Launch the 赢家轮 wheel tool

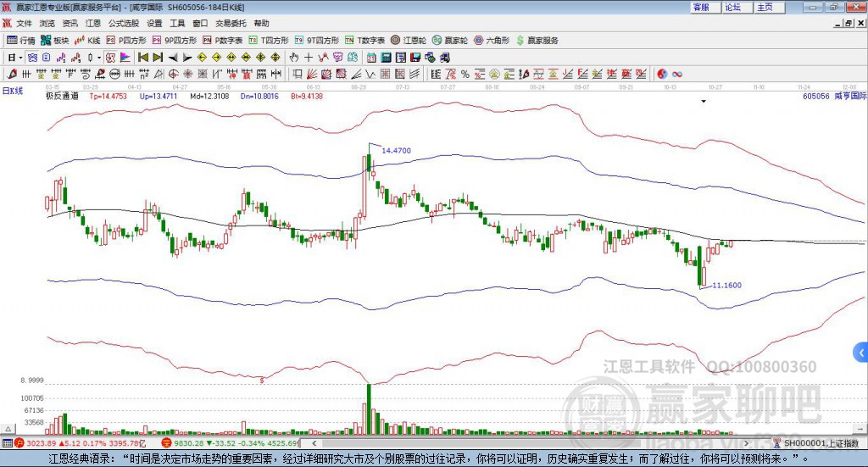click(x=450, y=41)
